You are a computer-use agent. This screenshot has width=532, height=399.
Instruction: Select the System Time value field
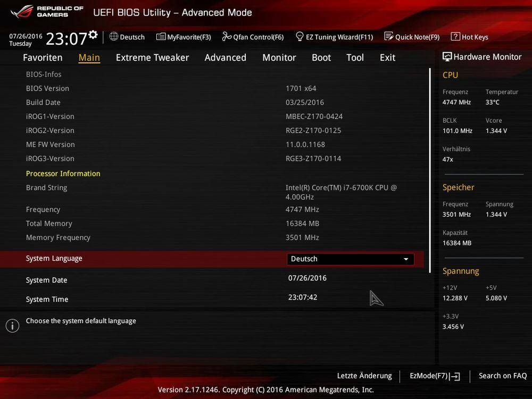pos(303,297)
